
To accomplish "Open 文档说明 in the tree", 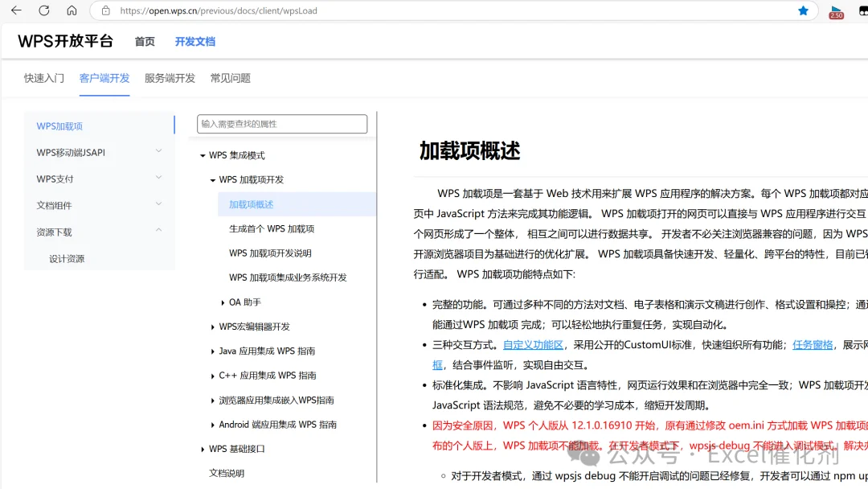I will pos(227,473).
